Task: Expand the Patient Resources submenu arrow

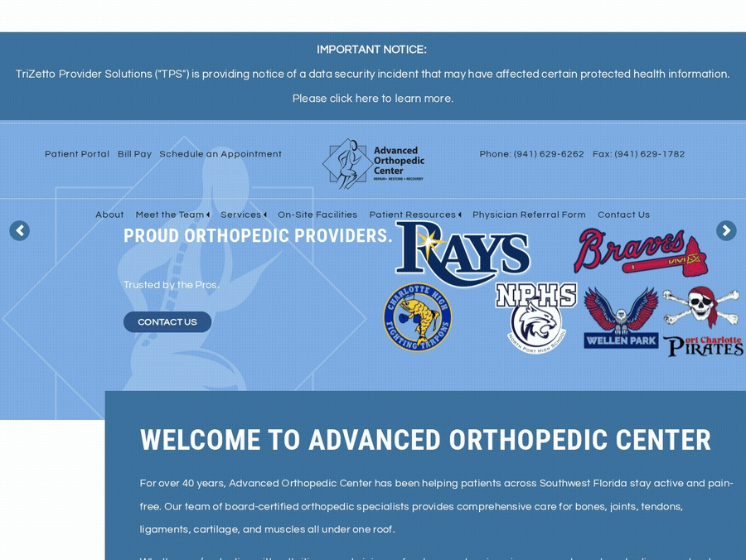Action: [459, 215]
